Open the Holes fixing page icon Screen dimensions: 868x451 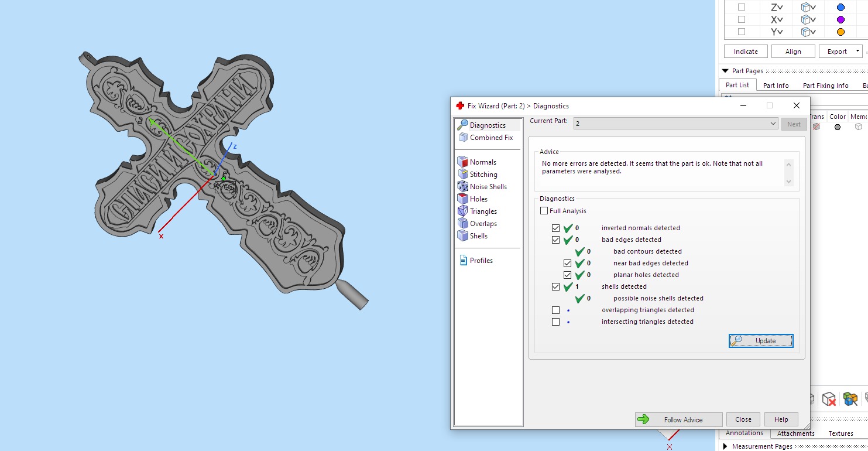tap(462, 199)
